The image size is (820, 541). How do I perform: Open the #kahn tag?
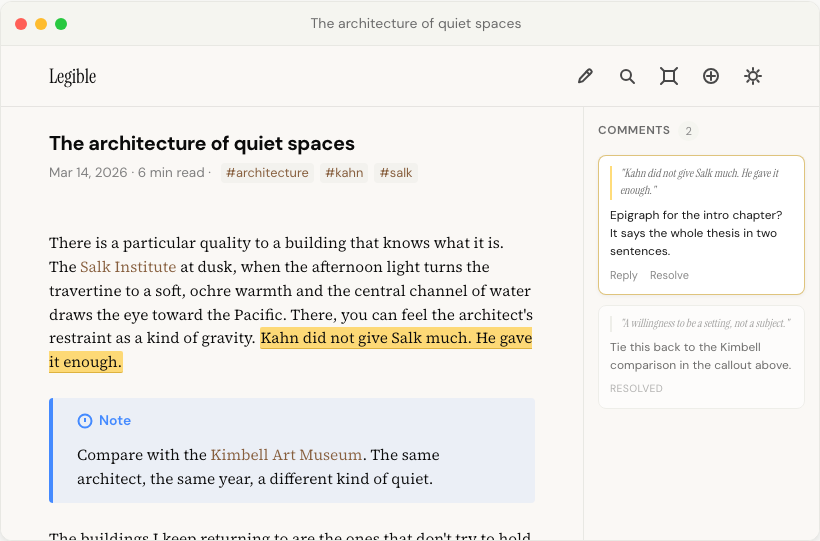(344, 173)
